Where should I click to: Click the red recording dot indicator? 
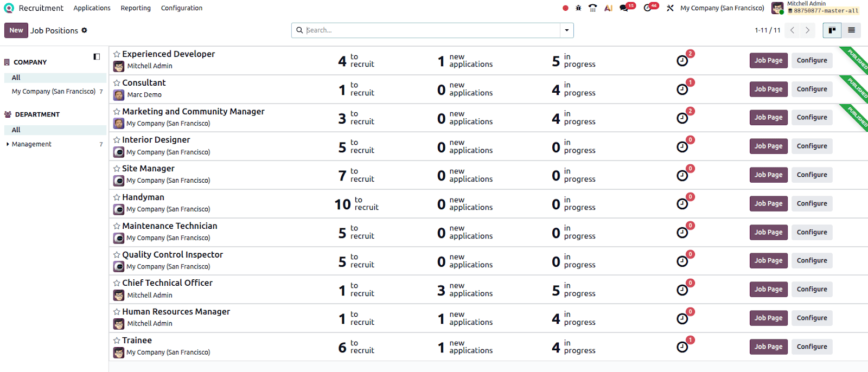click(x=565, y=8)
